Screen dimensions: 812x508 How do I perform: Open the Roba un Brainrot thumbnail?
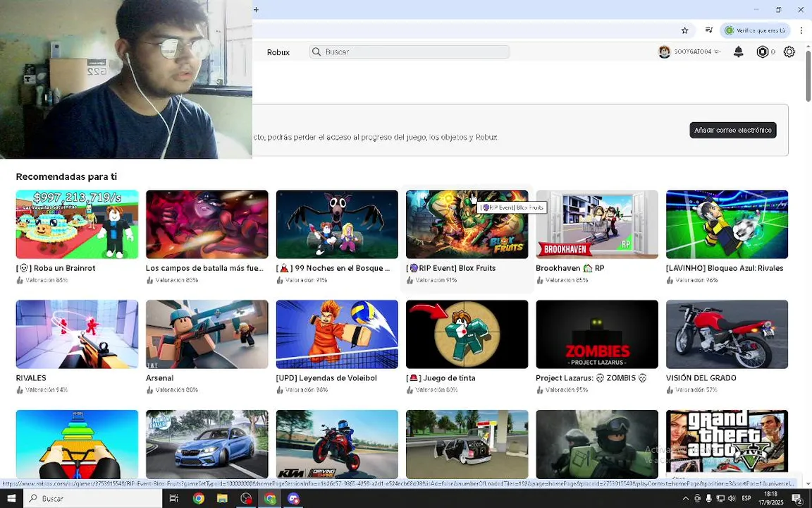pos(77,224)
